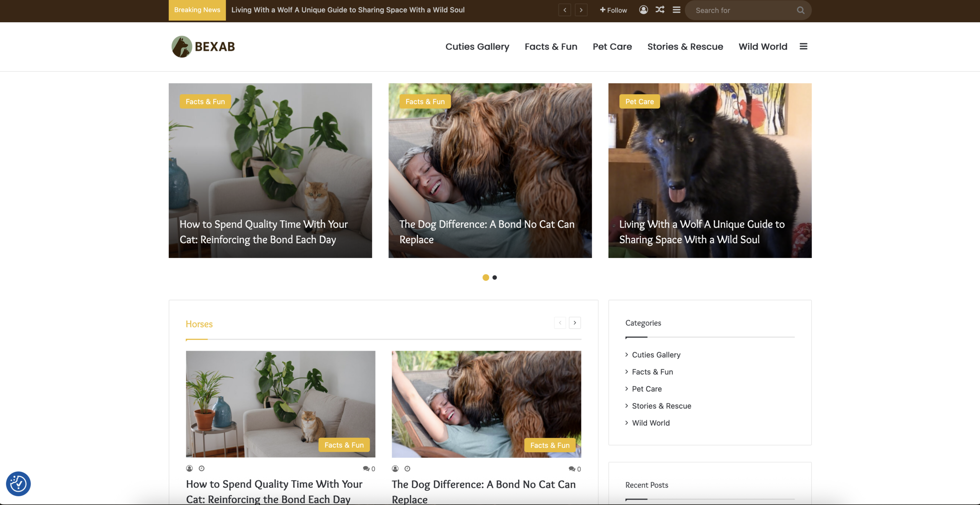This screenshot has height=505, width=980.
Task: Go to next Horses block page
Action: [x=575, y=323]
